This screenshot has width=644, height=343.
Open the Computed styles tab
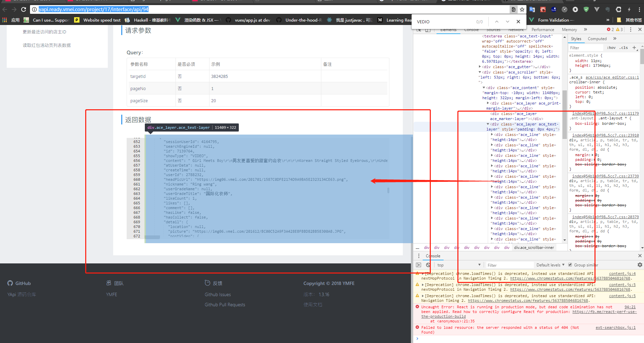tap(597, 39)
